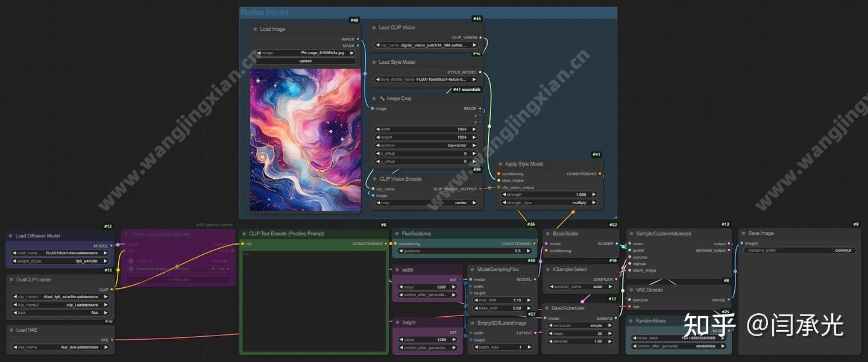Screen dimensions: 868x362
Task: Collapse the SamplerCustomAdvanced node dot
Action: pyautogui.click(x=631, y=234)
